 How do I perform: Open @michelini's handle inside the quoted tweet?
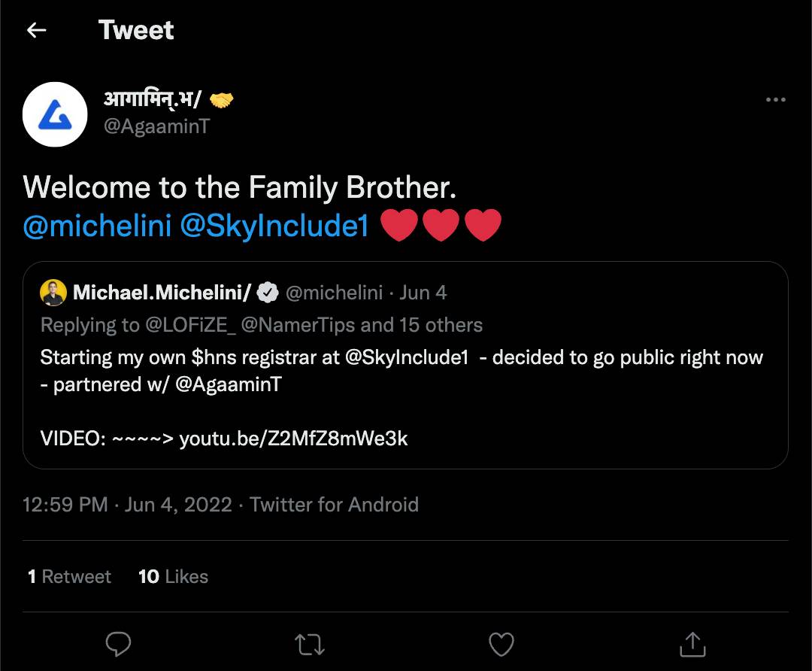point(335,292)
